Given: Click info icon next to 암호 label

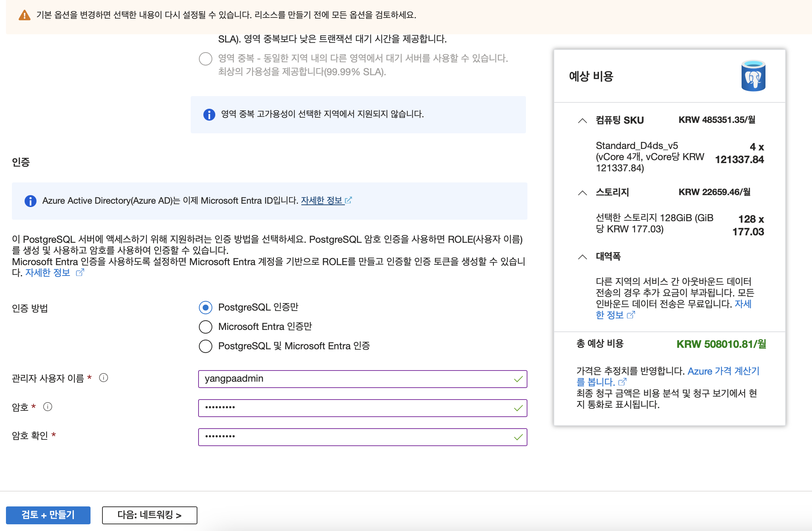Looking at the screenshot, I should click(48, 407).
